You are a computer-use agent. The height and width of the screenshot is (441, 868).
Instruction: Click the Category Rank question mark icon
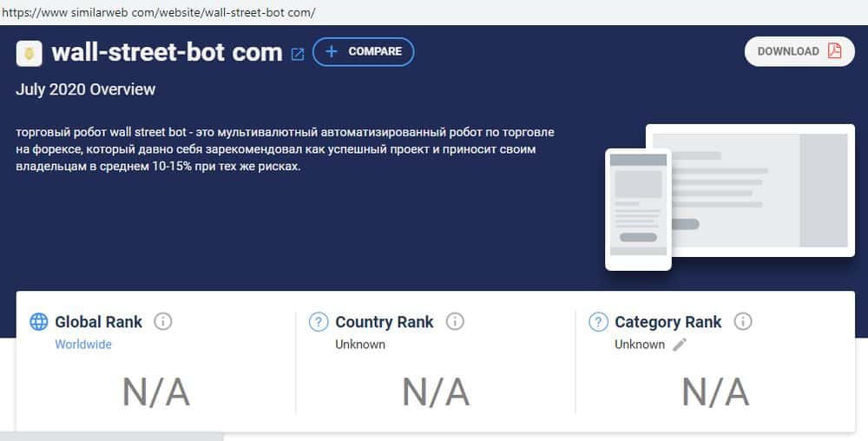pyautogui.click(x=598, y=321)
